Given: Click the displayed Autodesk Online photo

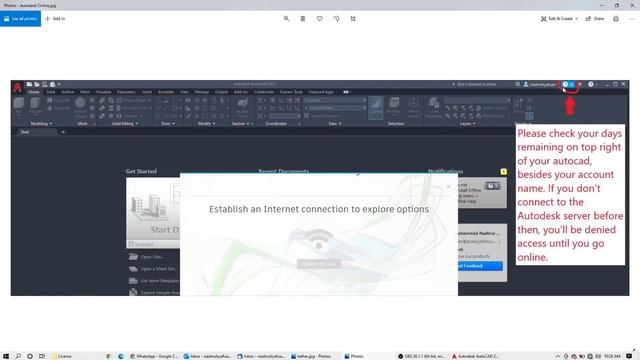Looking at the screenshot, I should click(x=320, y=188).
